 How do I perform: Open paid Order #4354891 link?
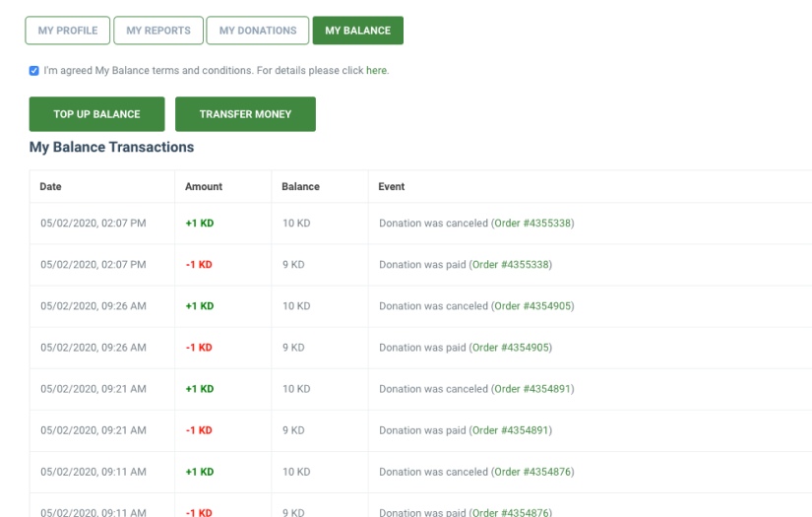511,430
